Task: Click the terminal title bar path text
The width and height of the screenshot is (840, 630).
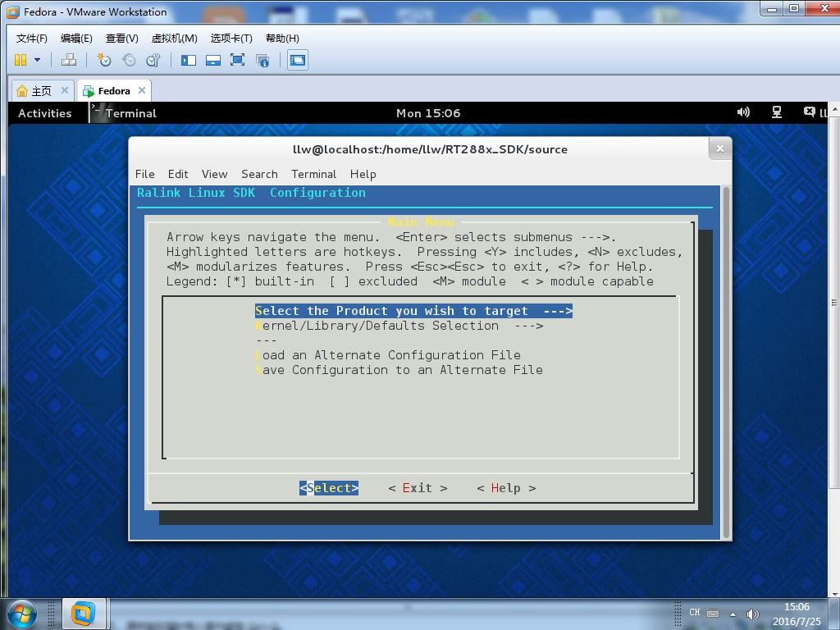Action: pyautogui.click(x=430, y=149)
